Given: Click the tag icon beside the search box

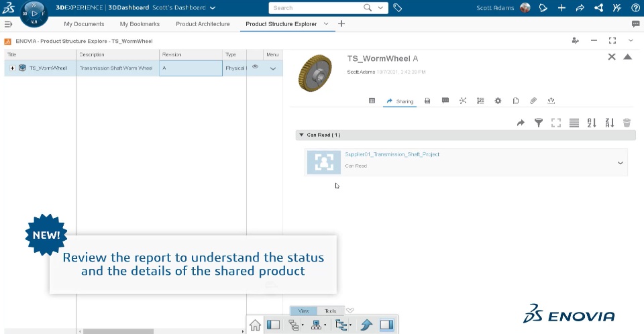Looking at the screenshot, I should 398,7.
